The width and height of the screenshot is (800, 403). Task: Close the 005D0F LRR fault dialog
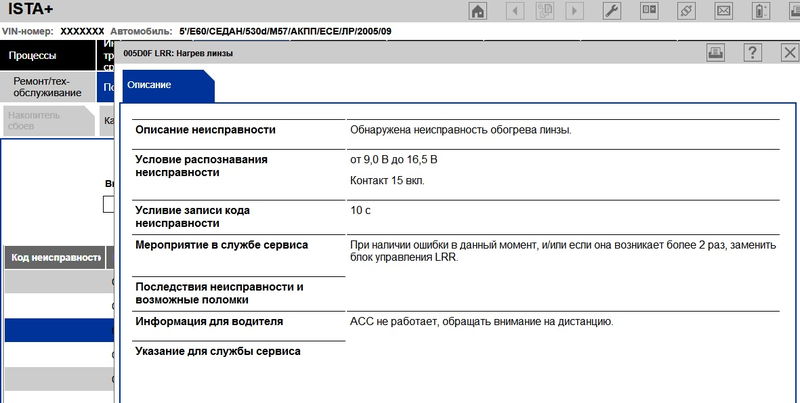click(786, 53)
